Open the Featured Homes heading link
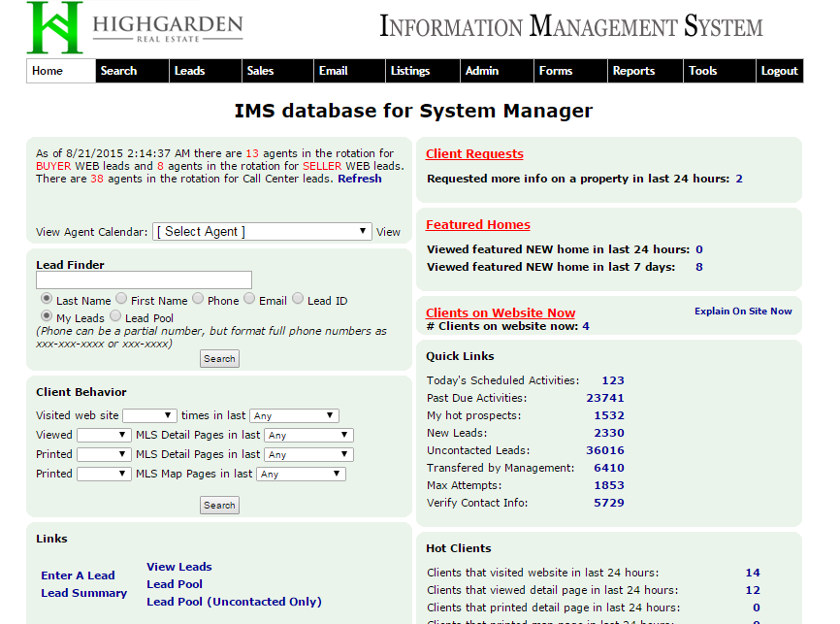Screen dimensions: 840x624 478,224
